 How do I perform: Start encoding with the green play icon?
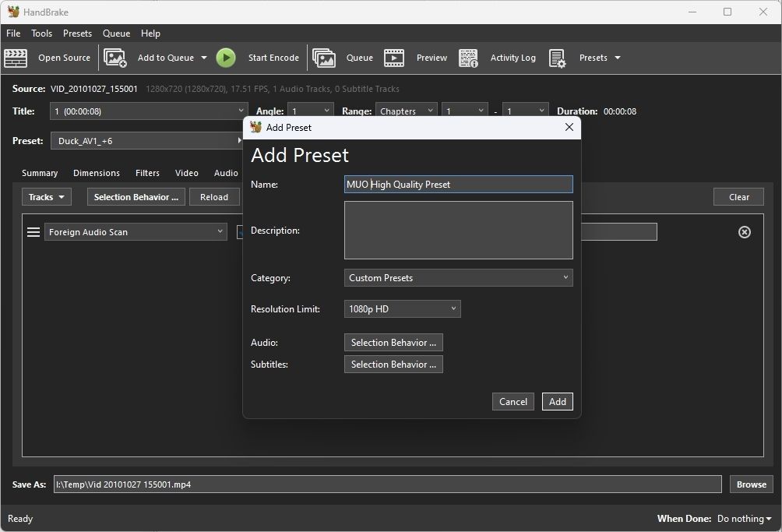tap(226, 58)
